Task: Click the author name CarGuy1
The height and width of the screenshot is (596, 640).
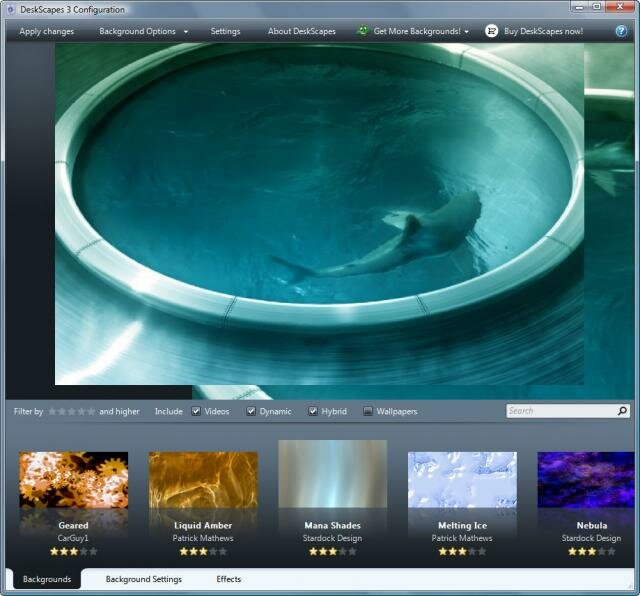Action: [x=73, y=538]
